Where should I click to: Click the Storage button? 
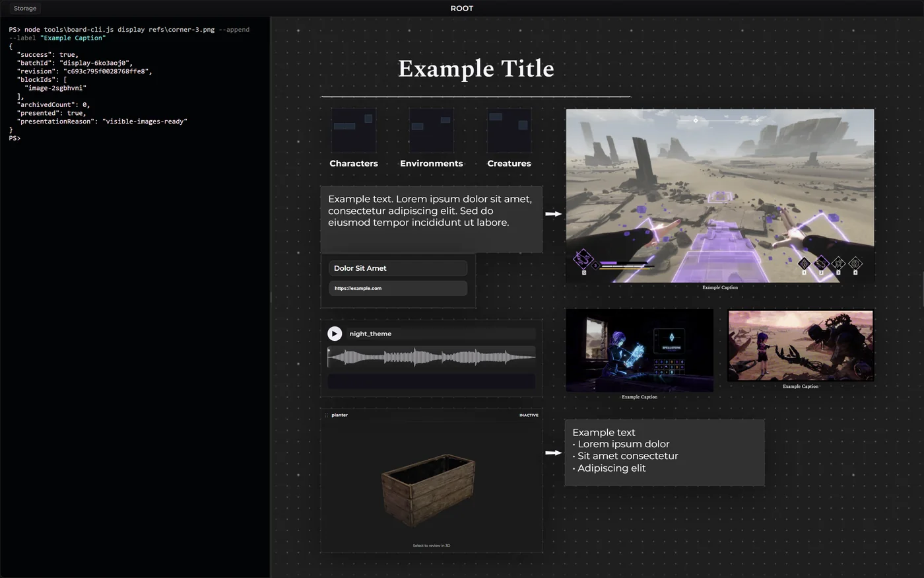coord(25,9)
